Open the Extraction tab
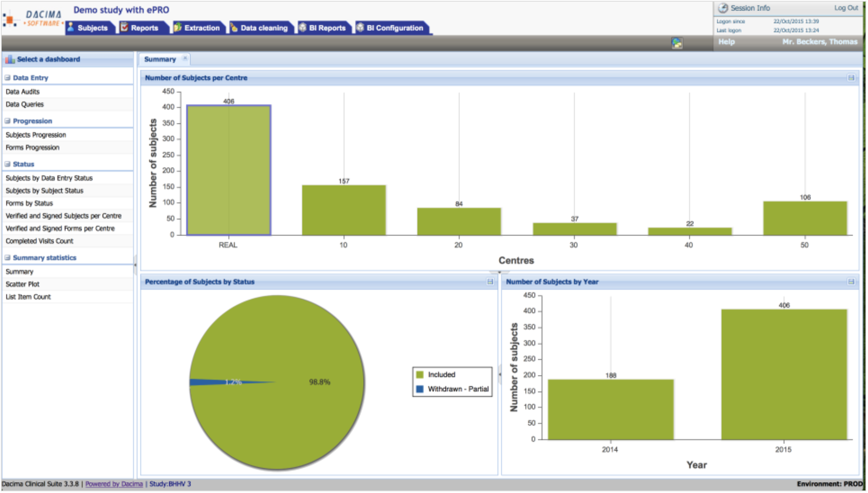868x493 pixels. tap(201, 28)
